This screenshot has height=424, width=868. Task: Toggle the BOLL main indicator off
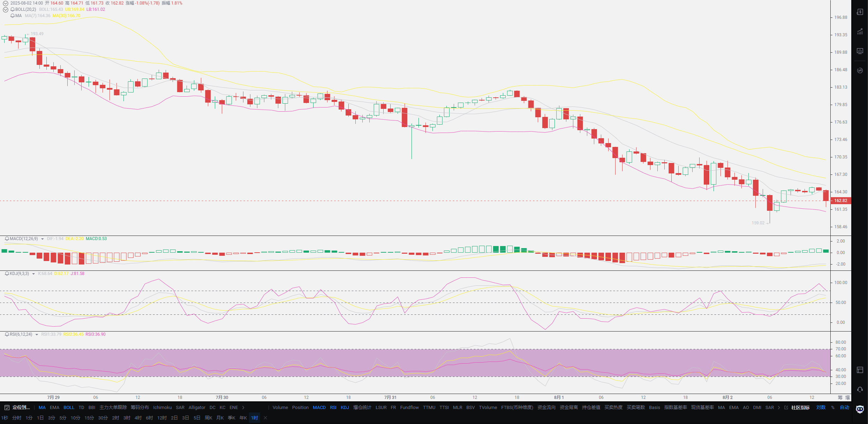tap(69, 408)
